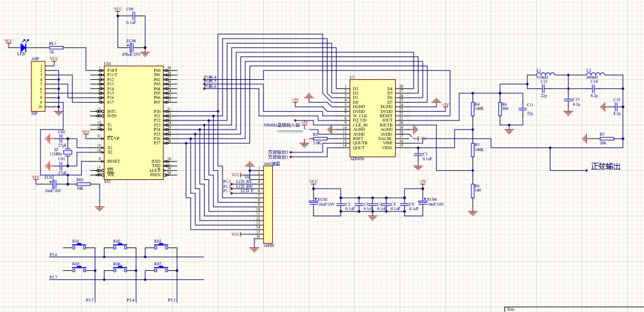Select electrolytic capacitor EC04 10uF/10V

point(423,202)
